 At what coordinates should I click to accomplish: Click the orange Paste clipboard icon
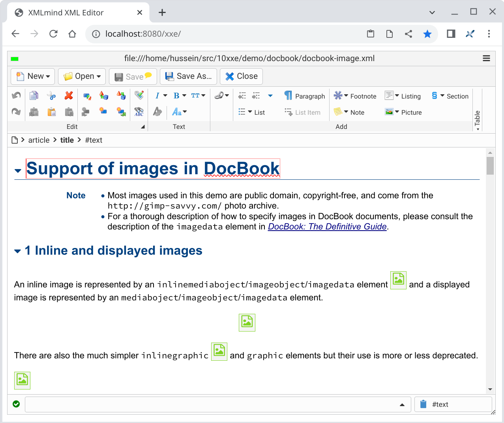(x=51, y=112)
